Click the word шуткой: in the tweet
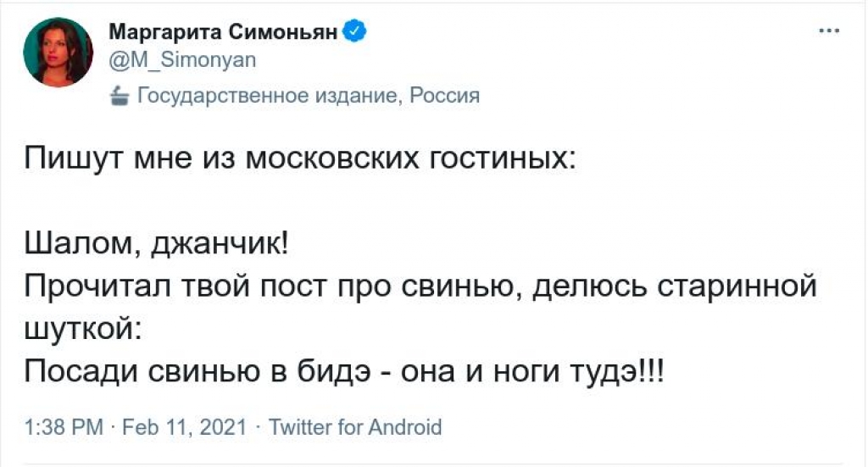The image size is (868, 467). click(x=84, y=331)
